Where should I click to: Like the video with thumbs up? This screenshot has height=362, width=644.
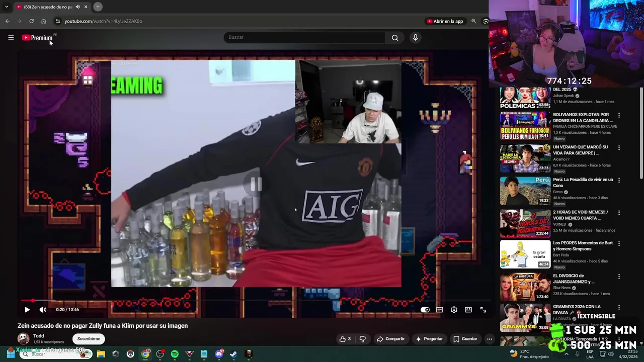pos(345,339)
